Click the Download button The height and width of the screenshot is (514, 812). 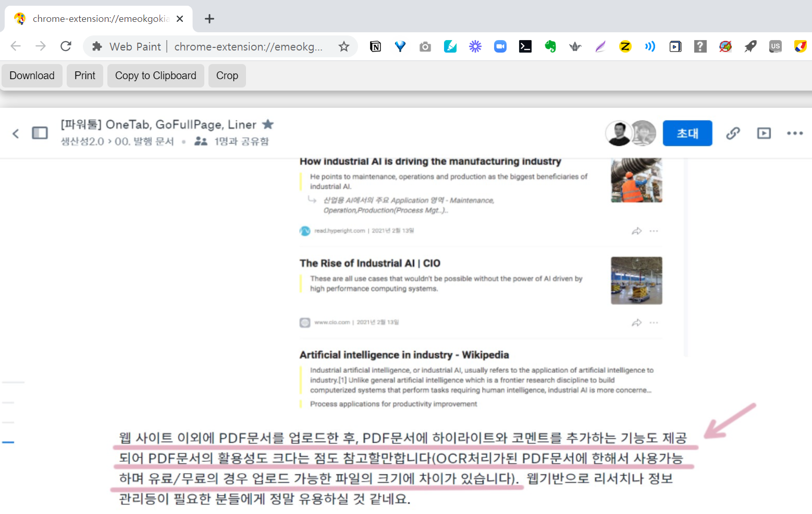pyautogui.click(x=32, y=76)
